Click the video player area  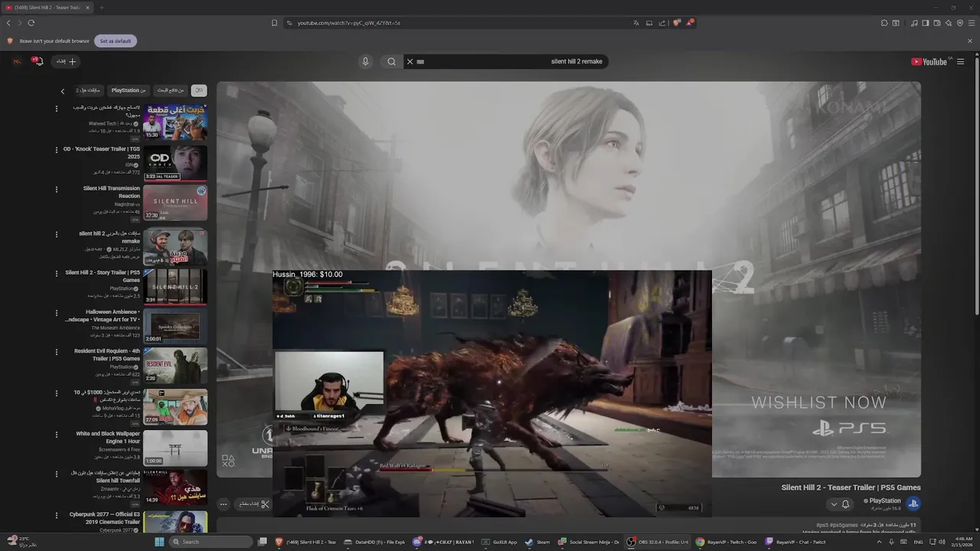[568, 279]
